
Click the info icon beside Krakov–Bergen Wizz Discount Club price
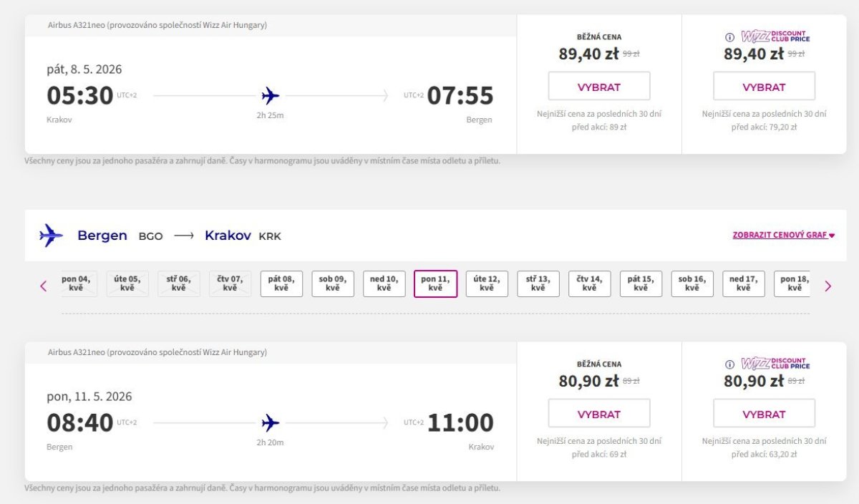(730, 37)
